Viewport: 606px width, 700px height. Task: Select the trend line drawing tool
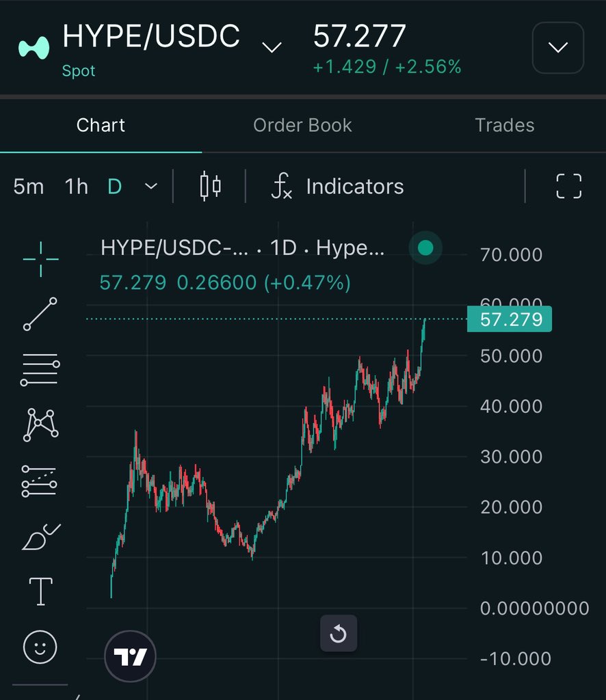click(40, 314)
